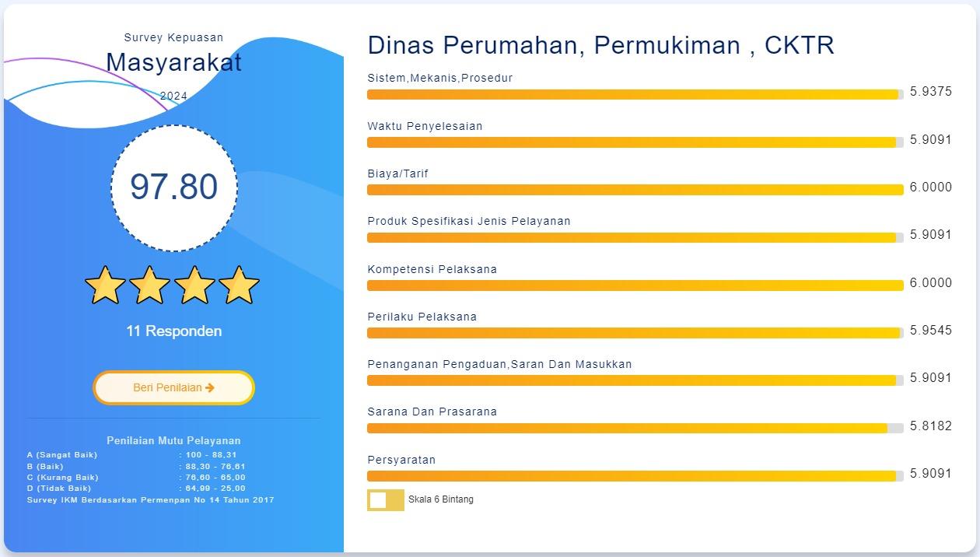
Task: Click the Biaya/Tarif score bar
Action: (x=634, y=190)
